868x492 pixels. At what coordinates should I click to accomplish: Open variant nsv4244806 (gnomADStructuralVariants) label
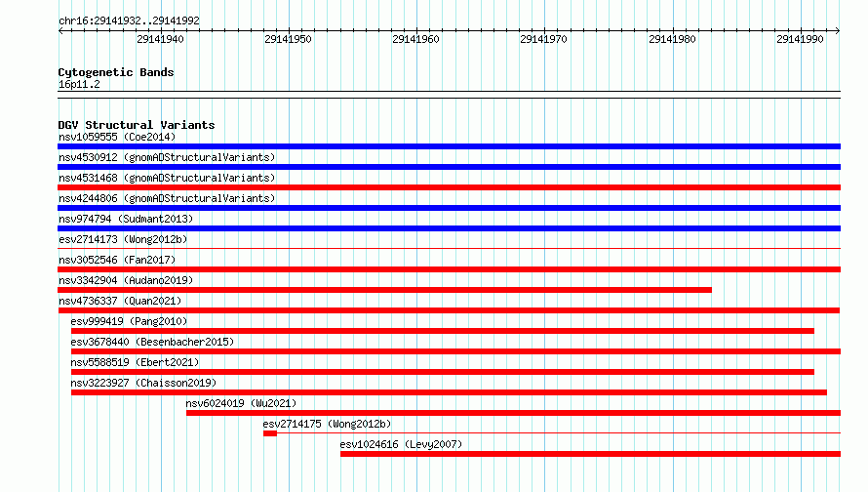click(167, 198)
